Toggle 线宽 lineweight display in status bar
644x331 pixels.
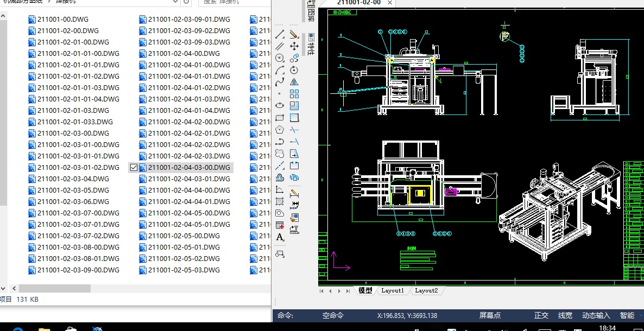(565, 315)
